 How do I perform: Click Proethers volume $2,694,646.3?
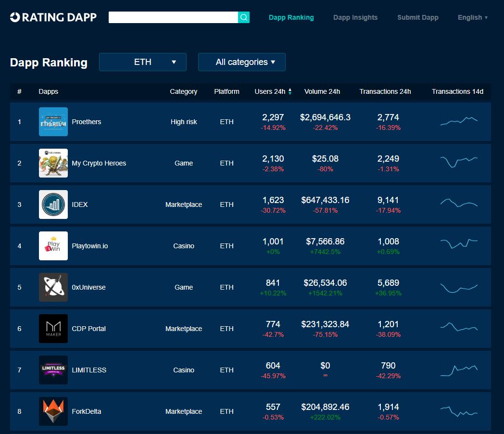[325, 117]
